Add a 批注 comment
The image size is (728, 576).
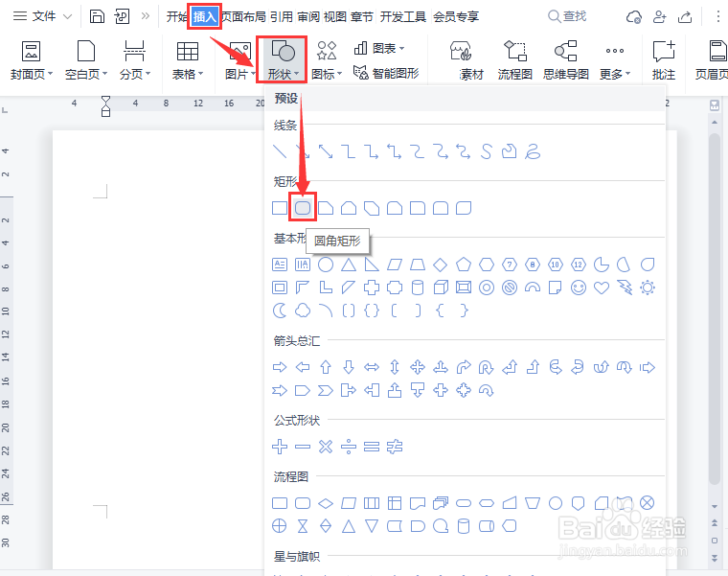point(664,60)
